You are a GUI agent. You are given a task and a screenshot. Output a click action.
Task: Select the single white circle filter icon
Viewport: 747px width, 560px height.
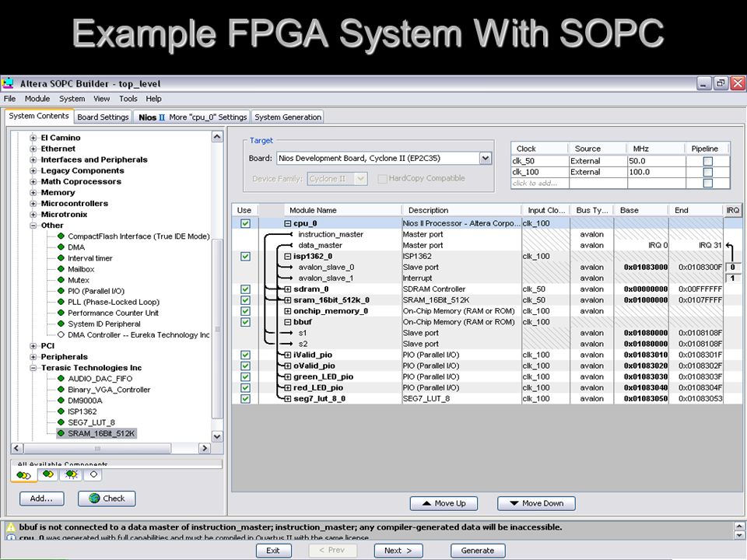tap(93, 474)
